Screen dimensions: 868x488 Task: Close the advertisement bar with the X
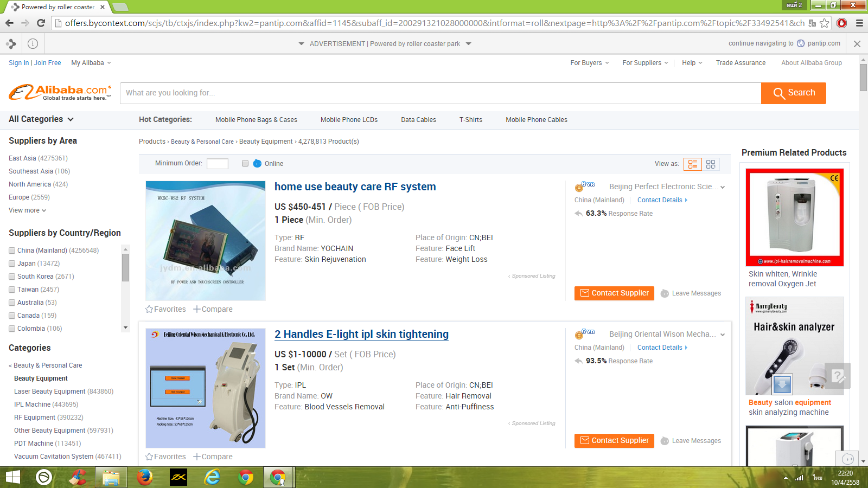(857, 43)
